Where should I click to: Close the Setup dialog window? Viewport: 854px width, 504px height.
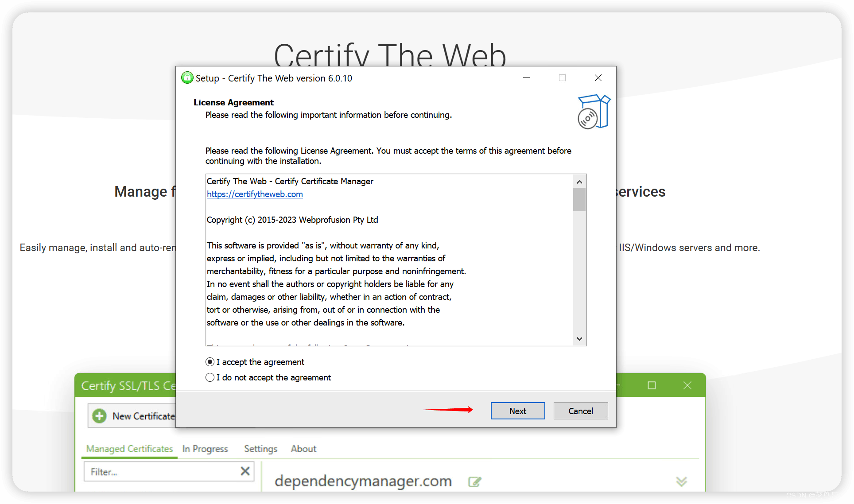[x=598, y=78]
